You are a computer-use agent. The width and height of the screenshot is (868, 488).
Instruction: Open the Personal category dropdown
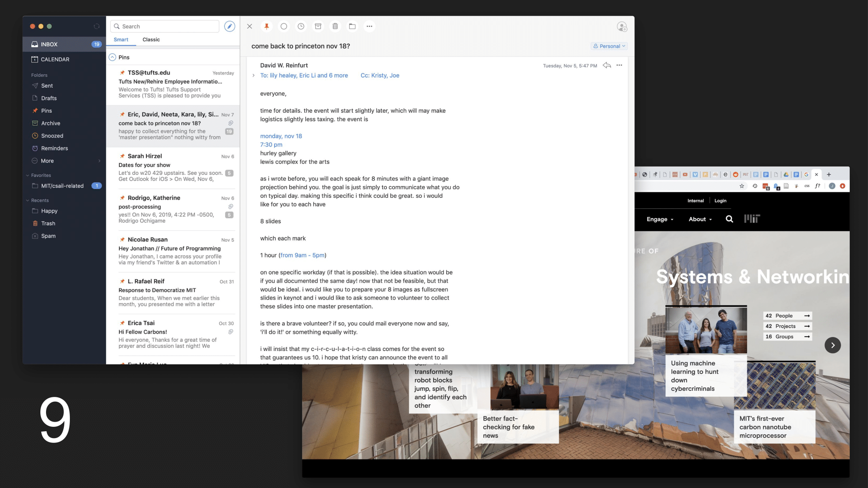click(609, 46)
